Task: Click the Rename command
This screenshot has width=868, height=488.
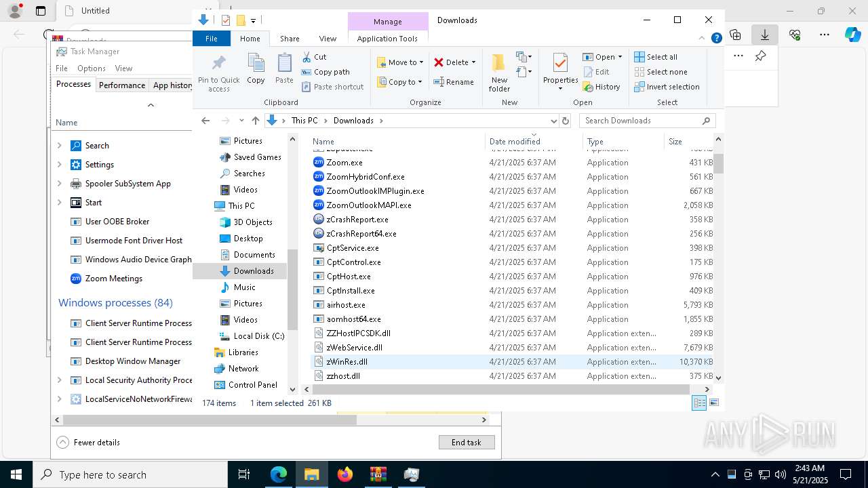Action: tap(454, 82)
